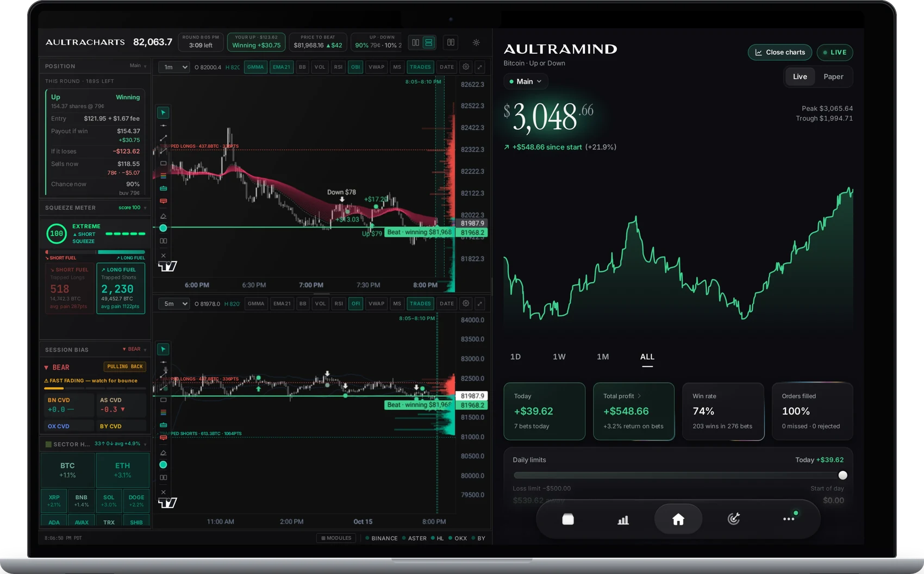924x574 pixels.
Task: Select the stacked rows chart layout
Action: tap(429, 42)
